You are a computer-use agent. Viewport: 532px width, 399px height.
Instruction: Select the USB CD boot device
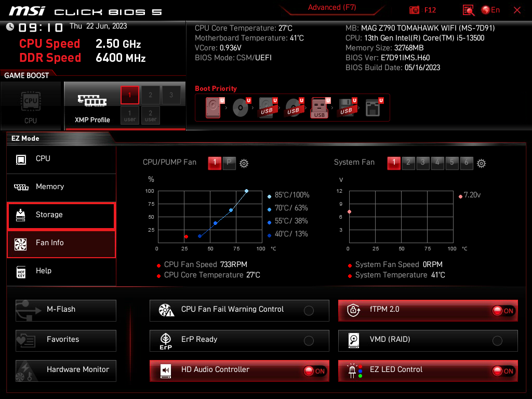(x=294, y=108)
